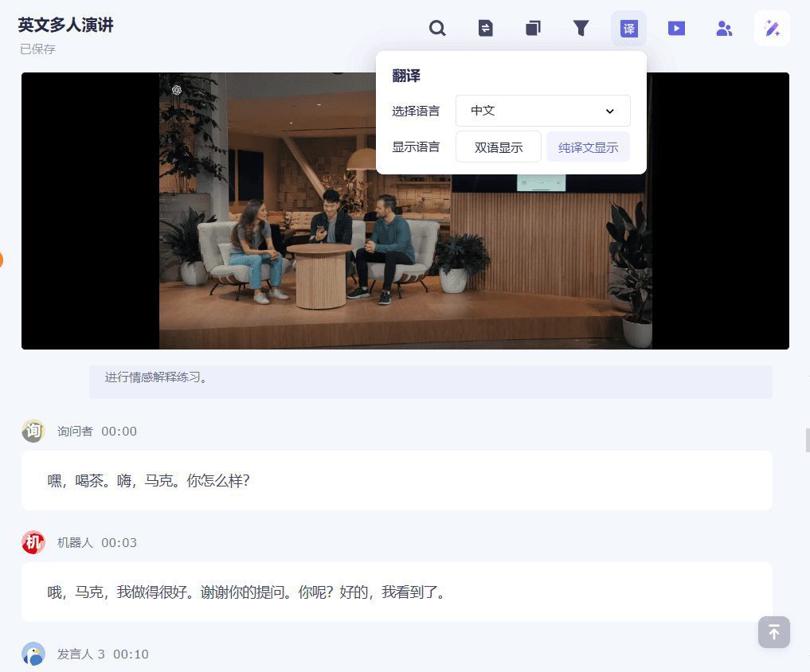Jump to timestamp 00:00

pos(119,432)
